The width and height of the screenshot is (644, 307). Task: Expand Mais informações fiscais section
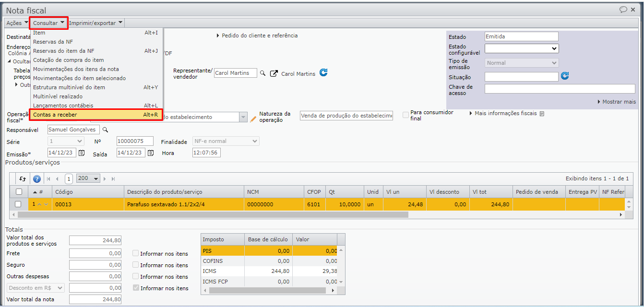(506, 114)
